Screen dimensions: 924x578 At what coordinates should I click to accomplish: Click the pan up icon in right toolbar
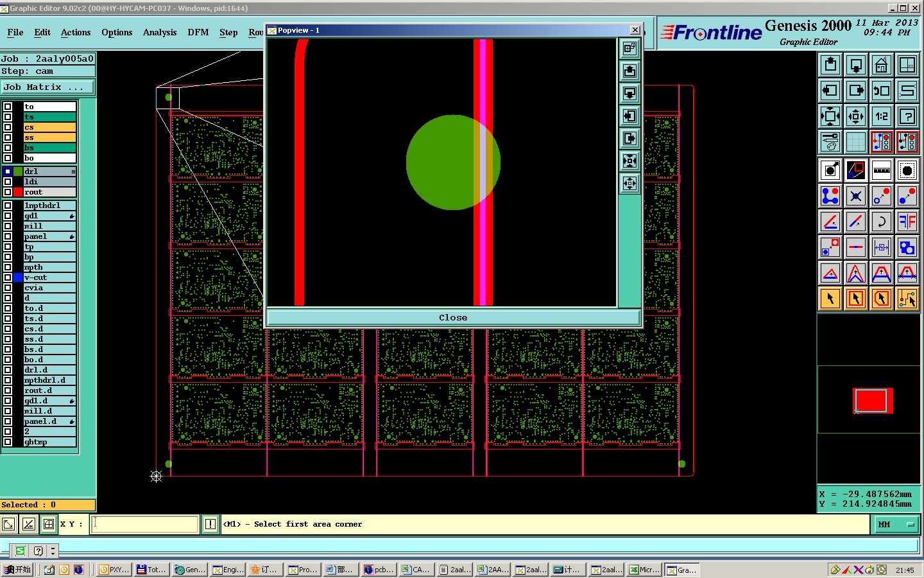pyautogui.click(x=830, y=65)
